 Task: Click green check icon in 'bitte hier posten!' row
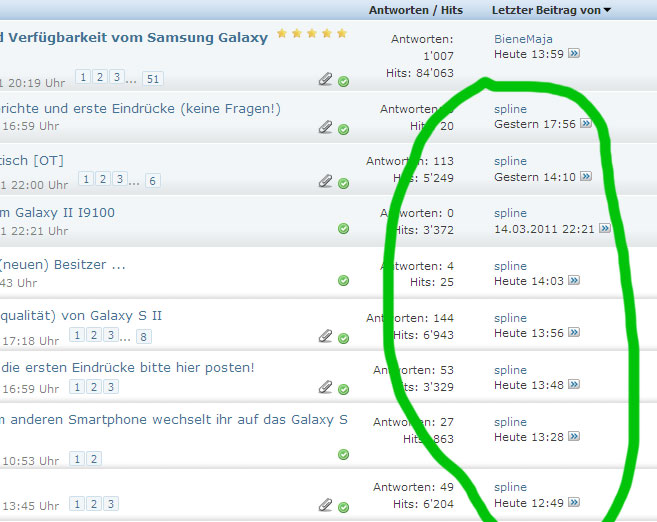pos(343,389)
